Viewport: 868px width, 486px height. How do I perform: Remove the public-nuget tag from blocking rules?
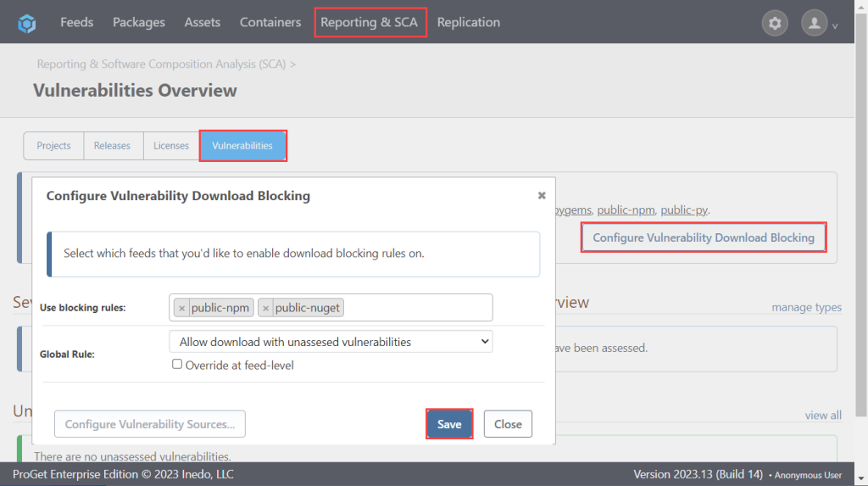(x=266, y=308)
